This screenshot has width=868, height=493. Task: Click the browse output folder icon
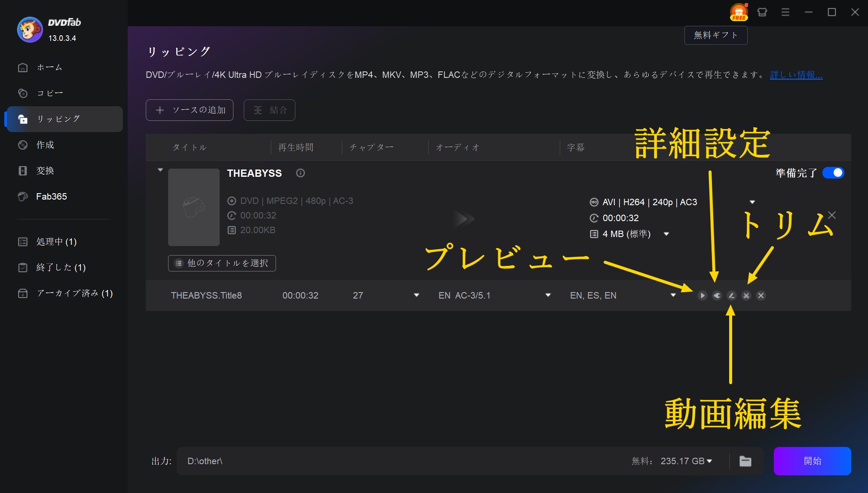(745, 461)
